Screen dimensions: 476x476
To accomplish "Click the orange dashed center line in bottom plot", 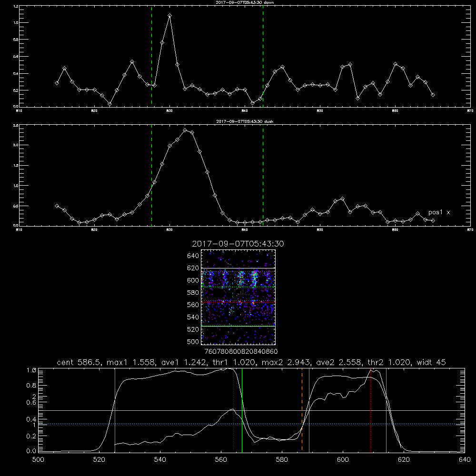I will (302, 410).
